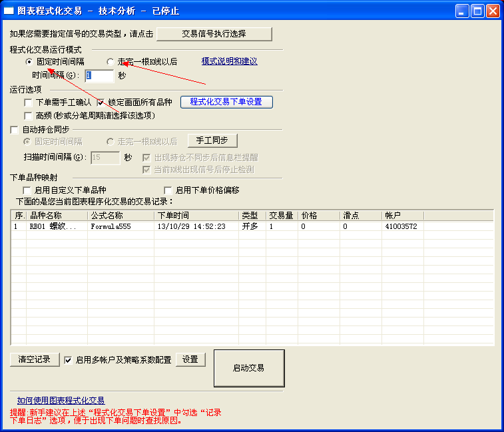
Task: Select the RB01 螺纹 trade record row
Action: (x=252, y=226)
